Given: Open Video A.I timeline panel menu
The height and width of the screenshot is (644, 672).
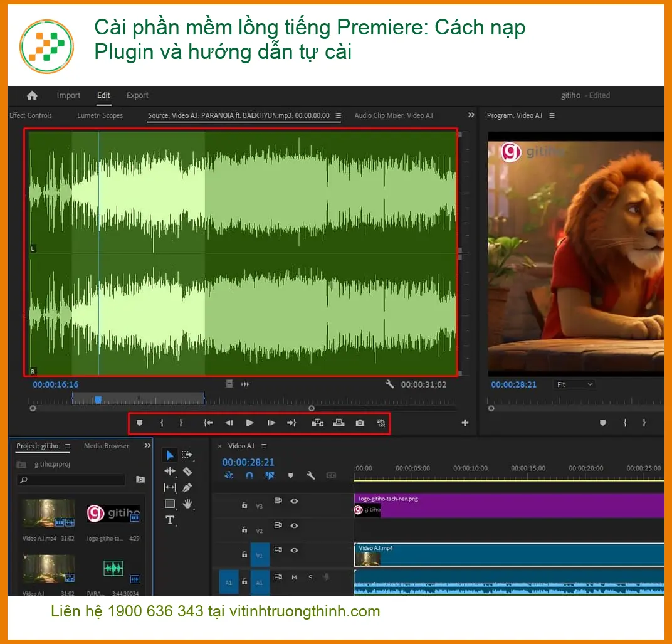Looking at the screenshot, I should 264,446.
